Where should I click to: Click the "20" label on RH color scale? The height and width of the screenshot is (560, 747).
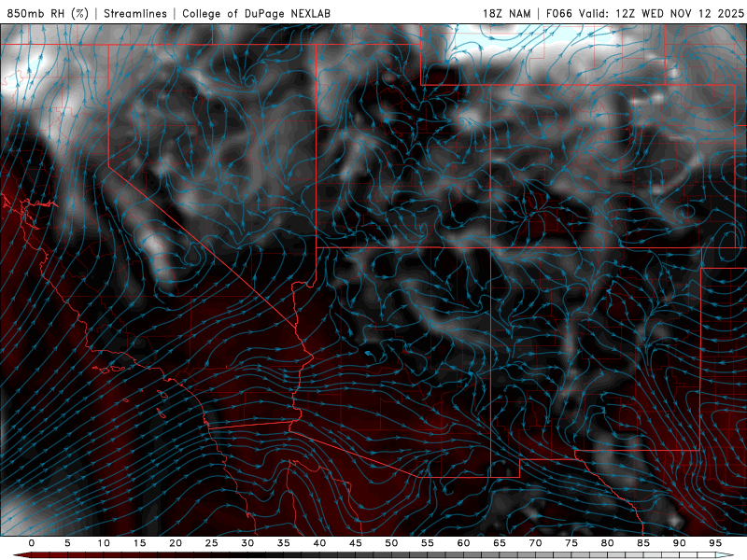176,543
